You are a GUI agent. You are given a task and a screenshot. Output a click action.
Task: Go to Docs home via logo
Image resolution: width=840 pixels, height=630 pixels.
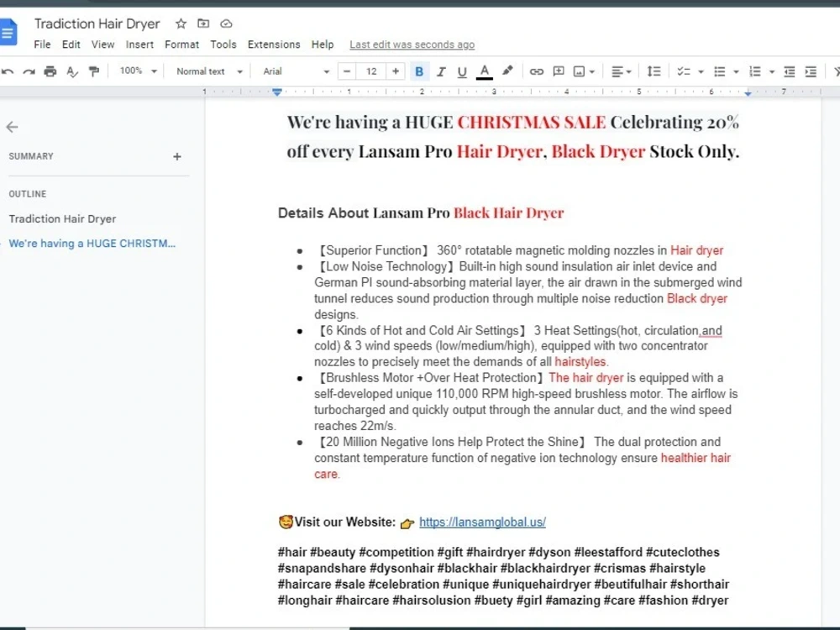[8, 32]
